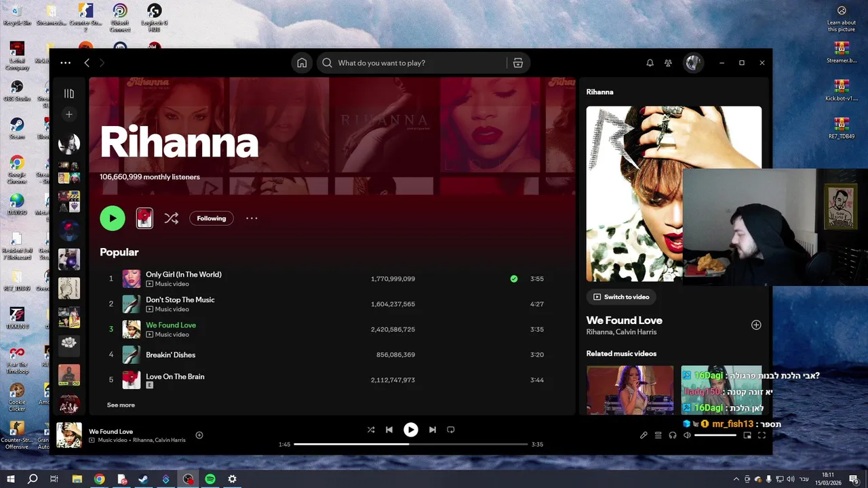Viewport: 868px width, 488px height.
Task: Open Chrome from the taskbar
Action: tap(100, 479)
